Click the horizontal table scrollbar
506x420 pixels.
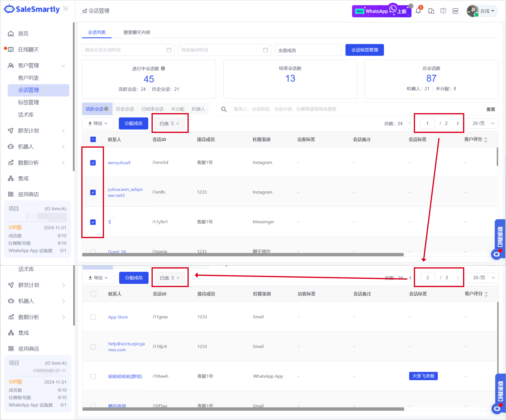(x=243, y=255)
